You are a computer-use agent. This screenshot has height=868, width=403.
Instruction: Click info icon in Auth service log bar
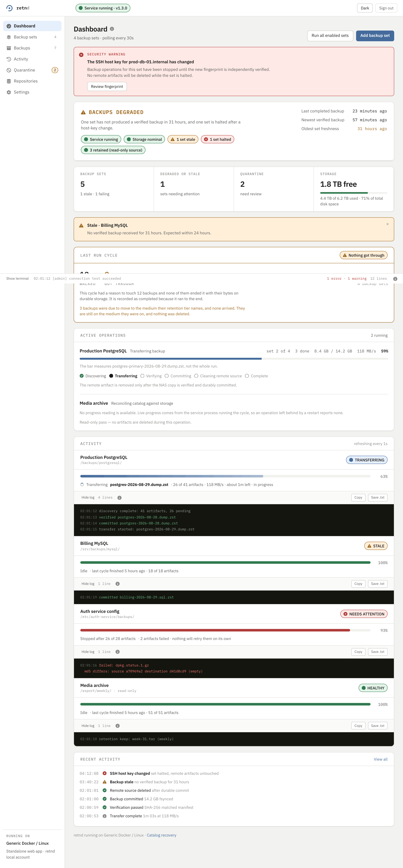pos(118,652)
